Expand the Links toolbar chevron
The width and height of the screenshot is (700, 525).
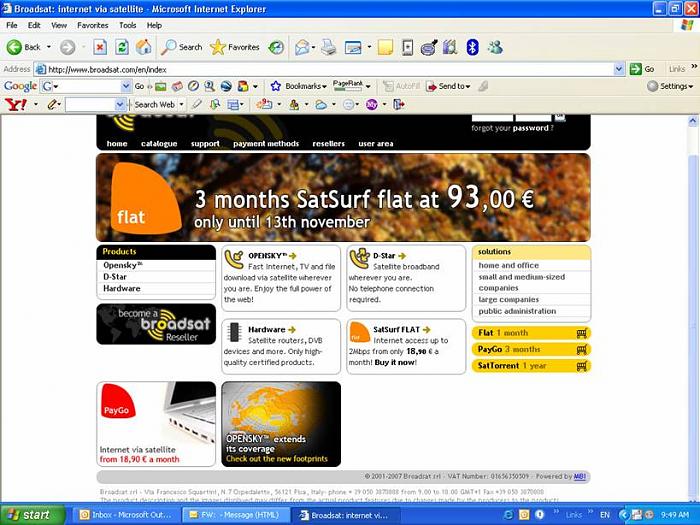pos(694,67)
